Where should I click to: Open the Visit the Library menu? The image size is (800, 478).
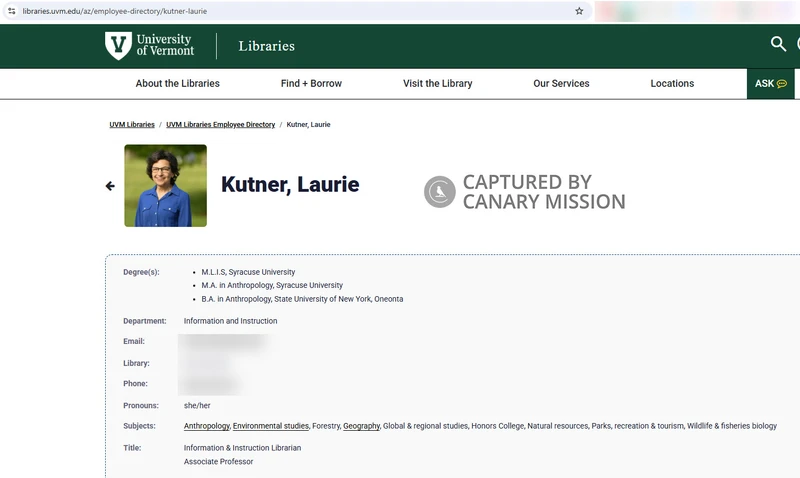(438, 83)
